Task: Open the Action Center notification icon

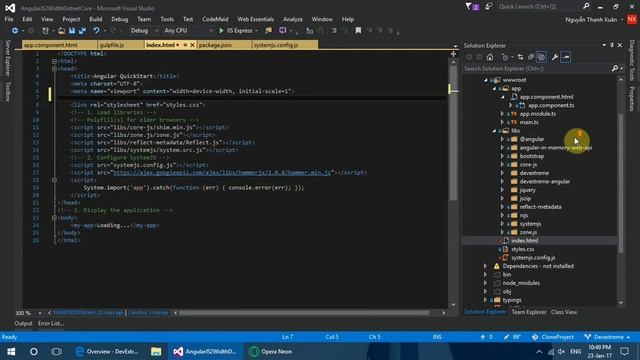Action: pos(624,351)
